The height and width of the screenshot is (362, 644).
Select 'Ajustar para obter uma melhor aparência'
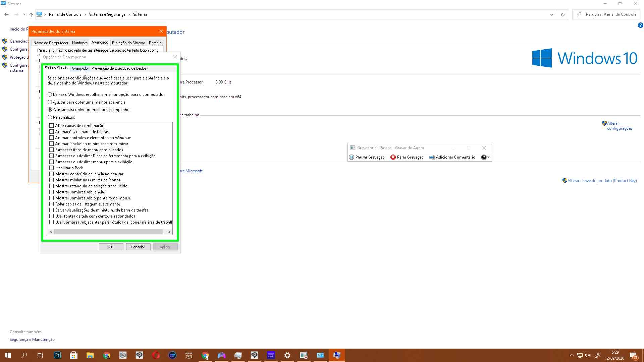coord(50,102)
